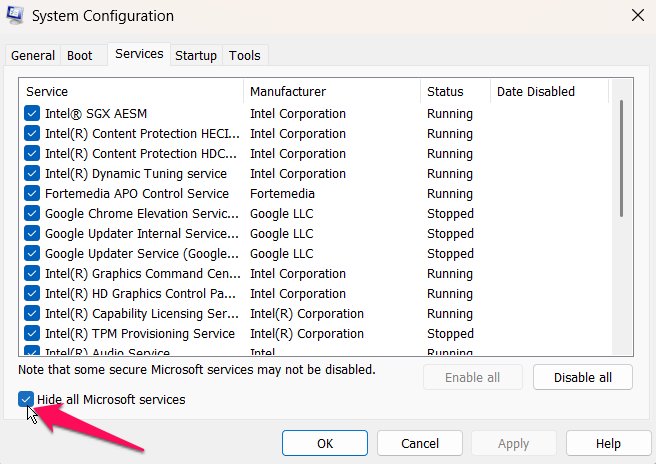Image resolution: width=656 pixels, height=464 pixels.
Task: Open the Boot tab
Action: point(79,56)
